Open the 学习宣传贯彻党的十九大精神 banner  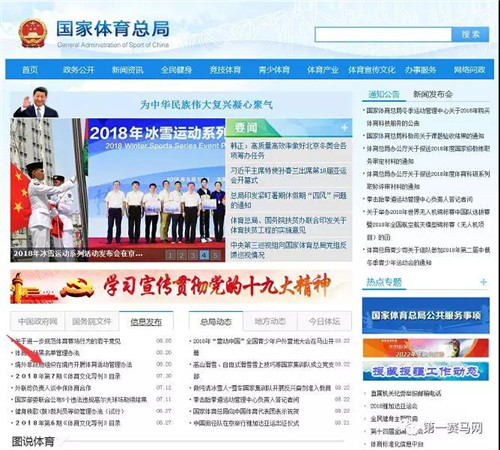181,287
